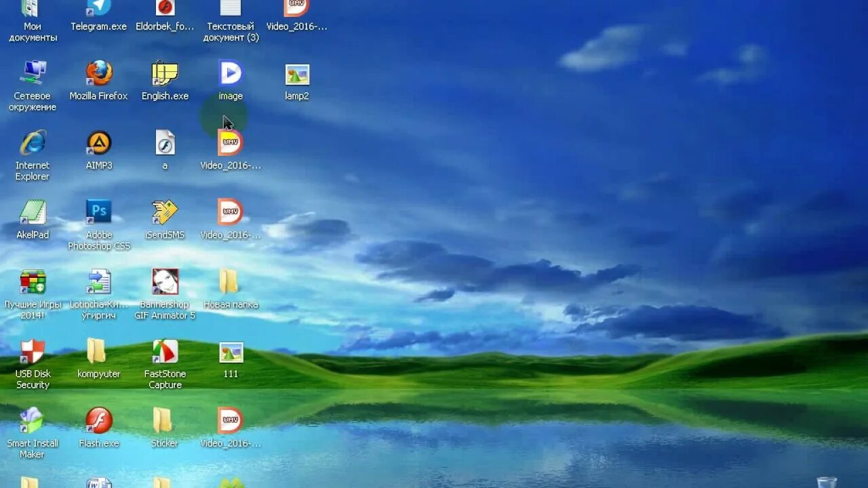Image resolution: width=868 pixels, height=488 pixels.
Task: Select the Video_2016 file beside iSendSMS
Action: coord(231,220)
